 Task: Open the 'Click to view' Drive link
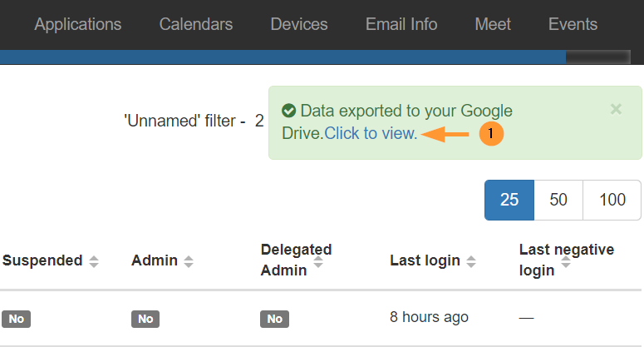click(x=371, y=134)
